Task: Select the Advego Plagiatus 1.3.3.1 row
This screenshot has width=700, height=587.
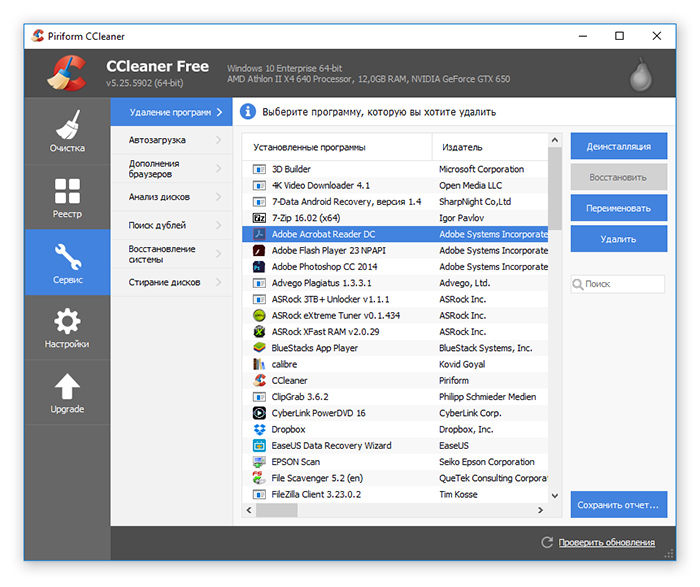Action: [395, 283]
